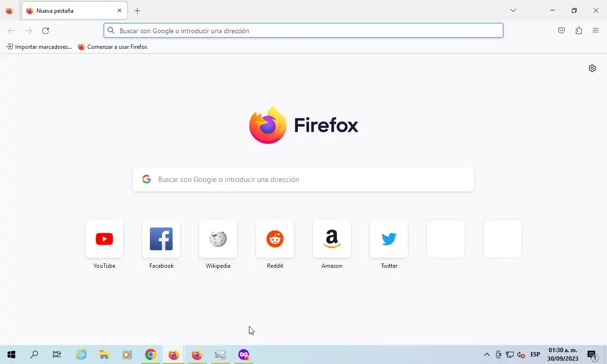Image resolution: width=607 pixels, height=364 pixels.
Task: Click the last empty shortcut tile
Action: click(503, 239)
